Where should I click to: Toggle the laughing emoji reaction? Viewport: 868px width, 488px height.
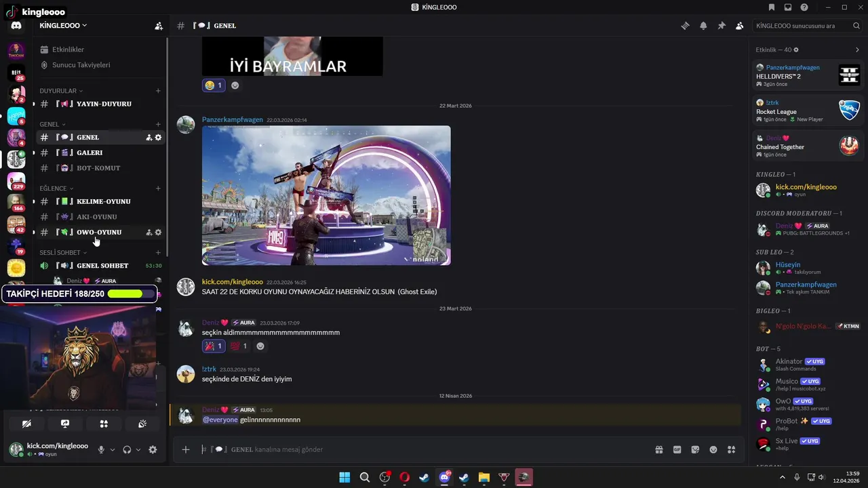[214, 85]
